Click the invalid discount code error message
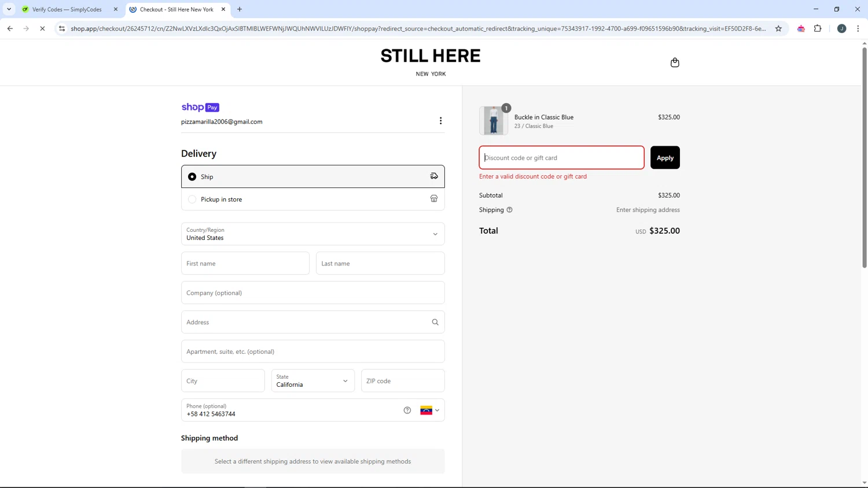868x488 pixels. point(533,176)
